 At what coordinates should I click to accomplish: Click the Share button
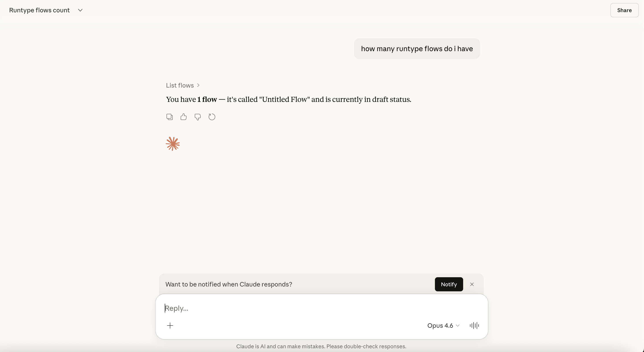click(x=624, y=10)
